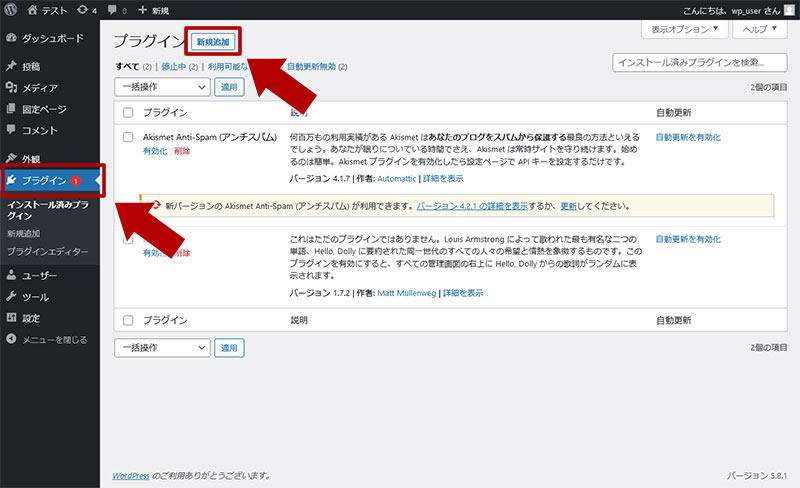Expand 表示オプション panel
Screen dimensions: 800x488
[685, 29]
